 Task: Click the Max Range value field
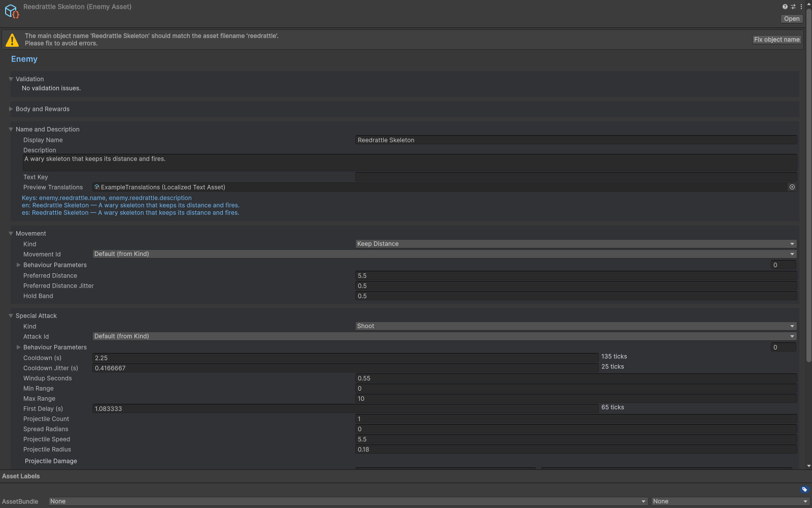click(576, 399)
